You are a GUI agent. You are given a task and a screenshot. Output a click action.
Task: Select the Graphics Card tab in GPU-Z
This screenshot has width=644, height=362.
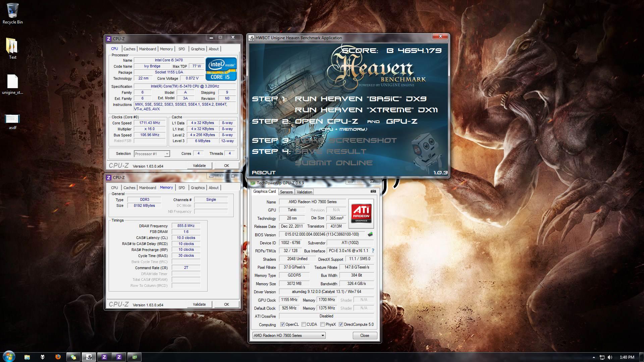(x=264, y=192)
